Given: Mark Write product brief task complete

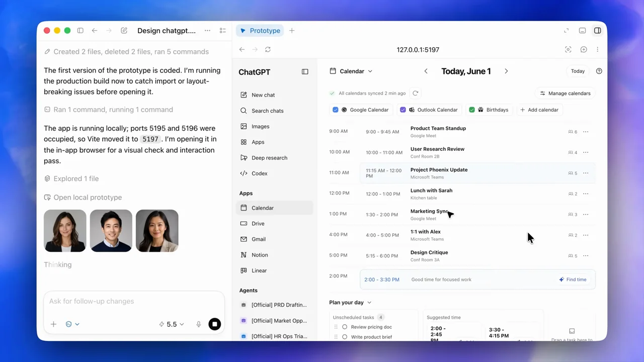Looking at the screenshot, I should [x=345, y=337].
